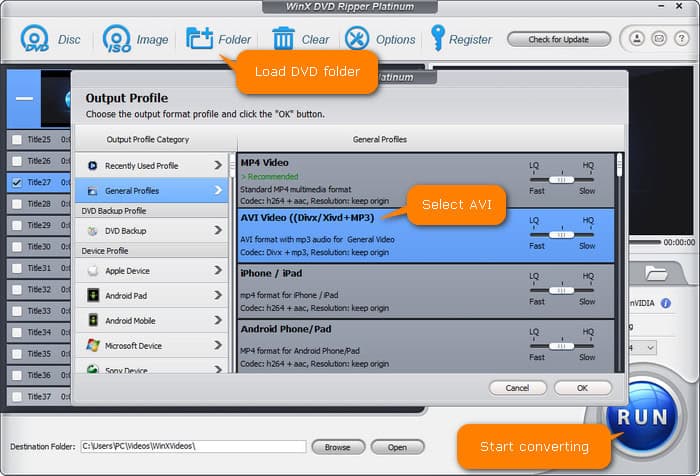Click the Register key icon

(x=437, y=39)
